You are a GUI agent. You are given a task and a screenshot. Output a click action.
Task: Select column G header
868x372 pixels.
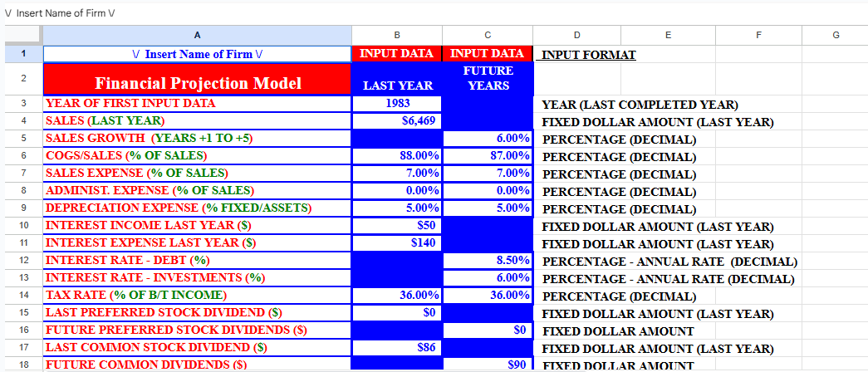click(x=835, y=35)
